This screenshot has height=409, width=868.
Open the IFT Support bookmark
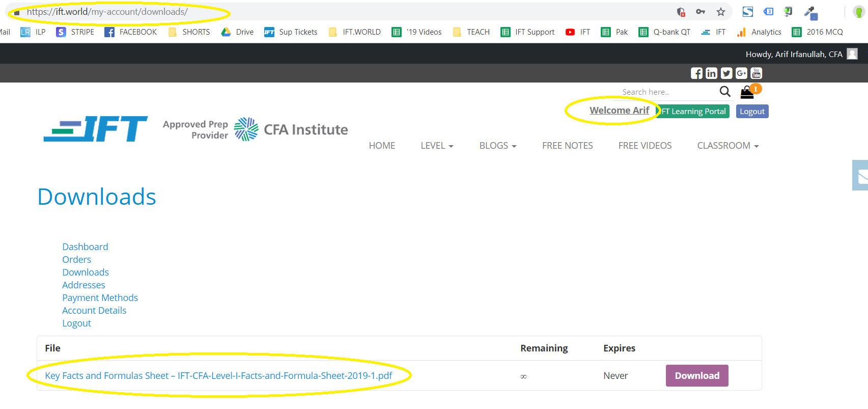(527, 32)
